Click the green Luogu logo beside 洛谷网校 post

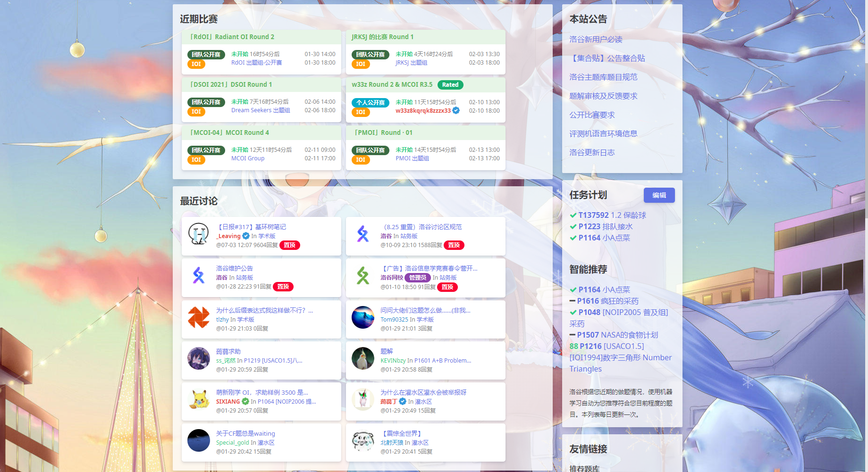point(362,275)
